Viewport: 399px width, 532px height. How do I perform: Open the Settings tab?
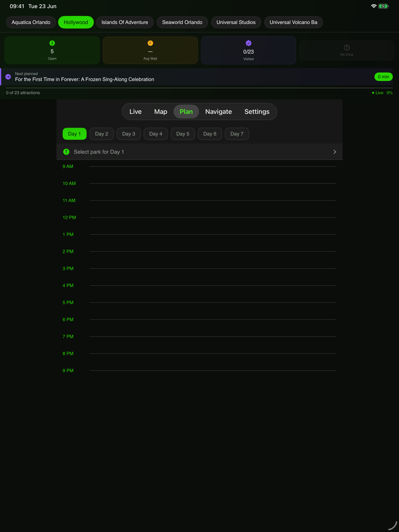click(x=257, y=112)
